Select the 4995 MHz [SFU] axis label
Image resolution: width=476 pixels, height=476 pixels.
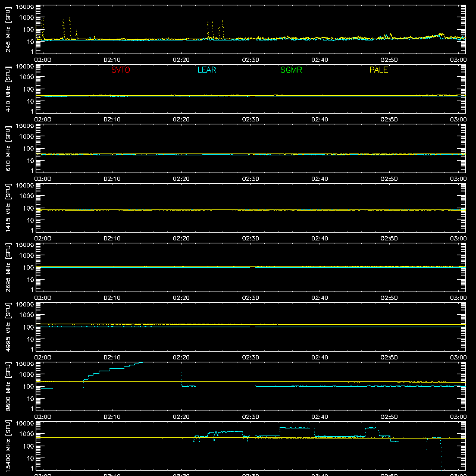coord(8,327)
